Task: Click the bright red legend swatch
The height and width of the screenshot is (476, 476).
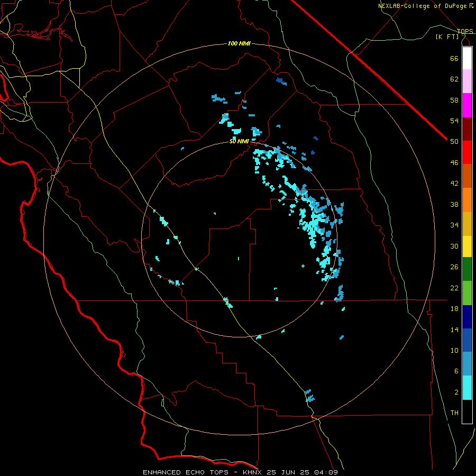Action: pos(467,152)
